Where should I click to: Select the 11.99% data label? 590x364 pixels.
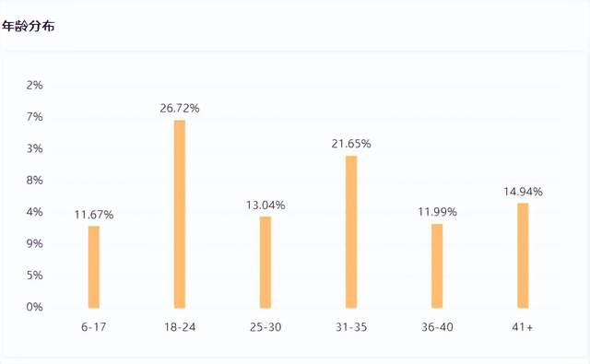coord(437,212)
